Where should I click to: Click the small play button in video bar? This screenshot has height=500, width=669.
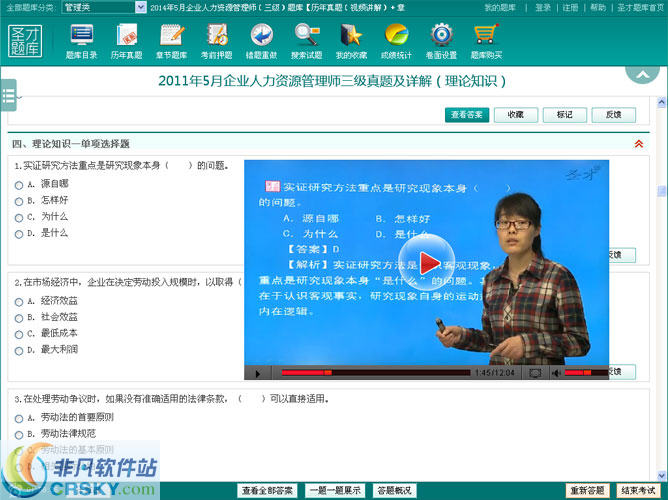(257, 374)
